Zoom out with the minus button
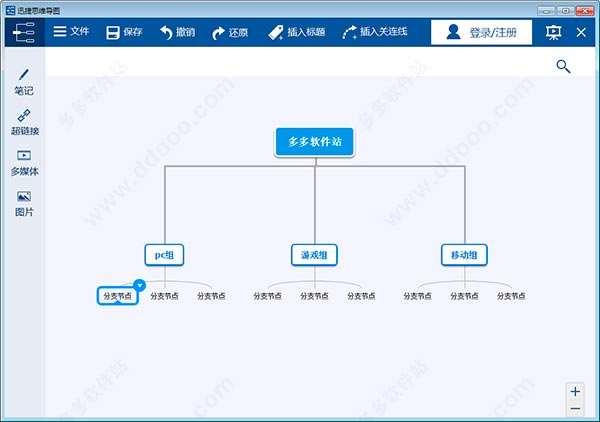The height and width of the screenshot is (422, 600). coord(575,409)
